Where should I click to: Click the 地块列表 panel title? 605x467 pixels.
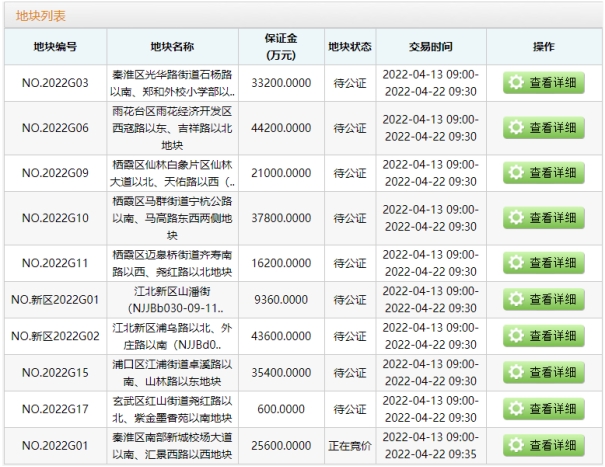tap(41, 16)
